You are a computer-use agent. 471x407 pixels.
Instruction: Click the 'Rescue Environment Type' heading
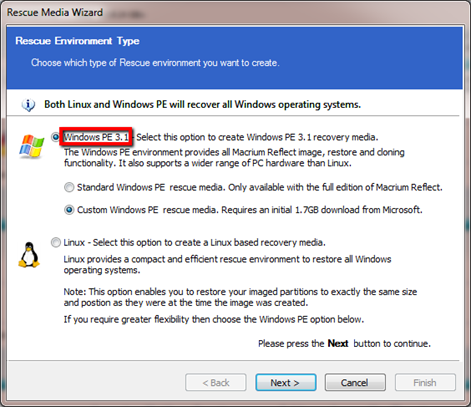77,41
